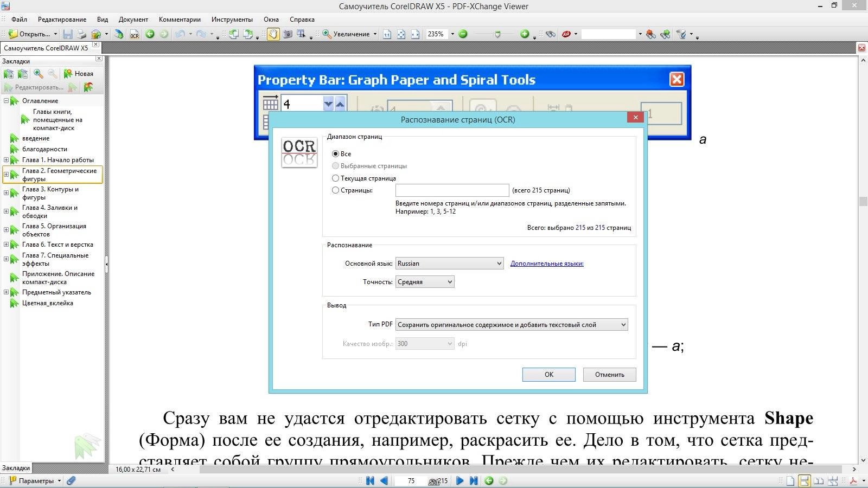Viewport: 868px width, 488px height.
Task: Click the rotate counterclockwise icon
Action: tap(233, 34)
